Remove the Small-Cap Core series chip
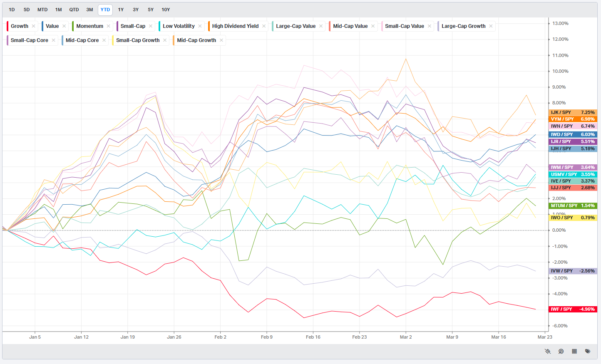Image resolution: width=601 pixels, height=364 pixels. point(53,40)
